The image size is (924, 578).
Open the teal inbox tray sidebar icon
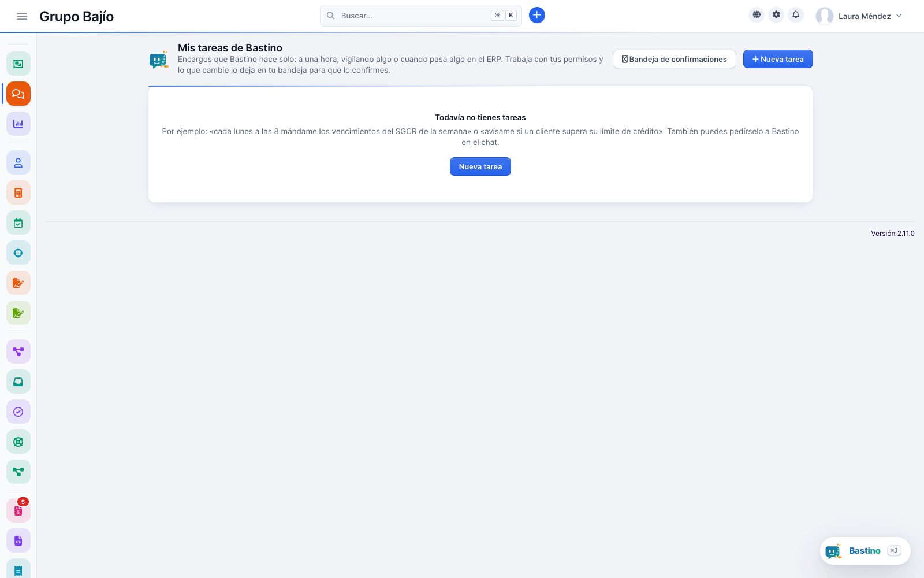coord(18,381)
